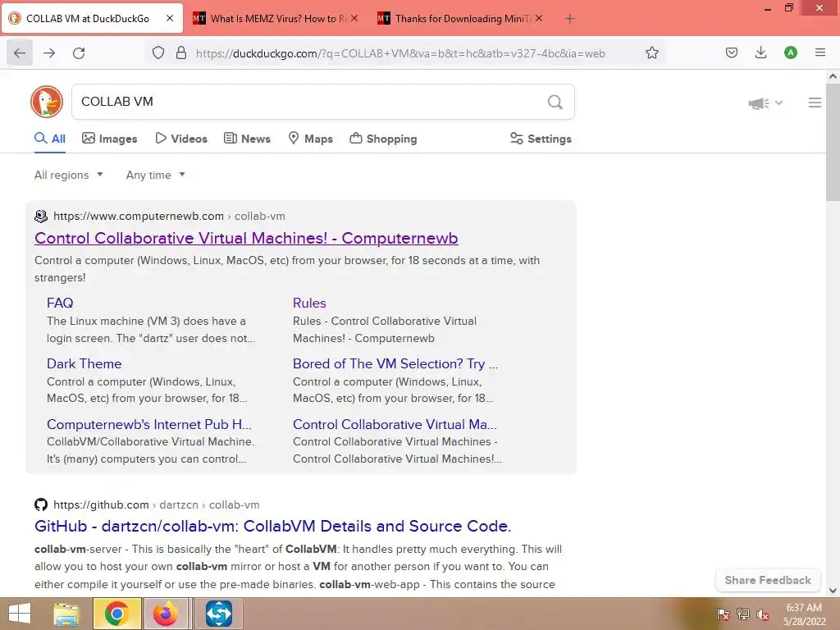Click the vertical scrollbar thumb
Screen dimensions: 840x630
[x=833, y=141]
